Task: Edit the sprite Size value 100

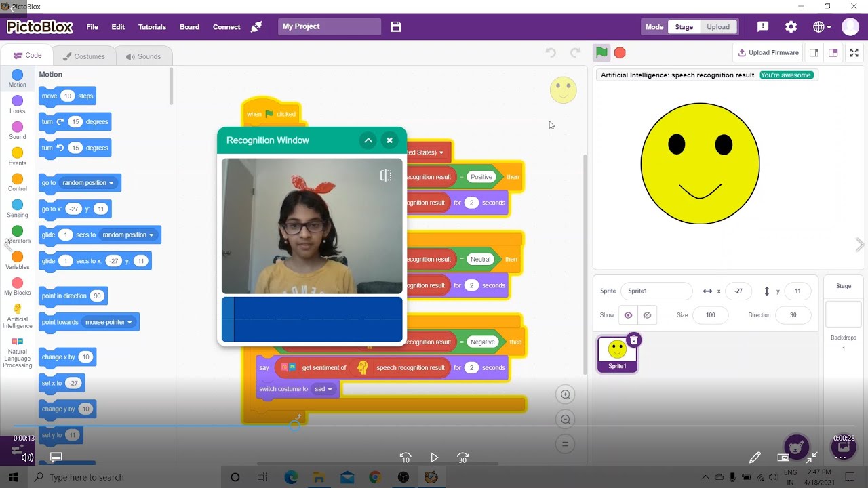Action: pyautogui.click(x=710, y=315)
